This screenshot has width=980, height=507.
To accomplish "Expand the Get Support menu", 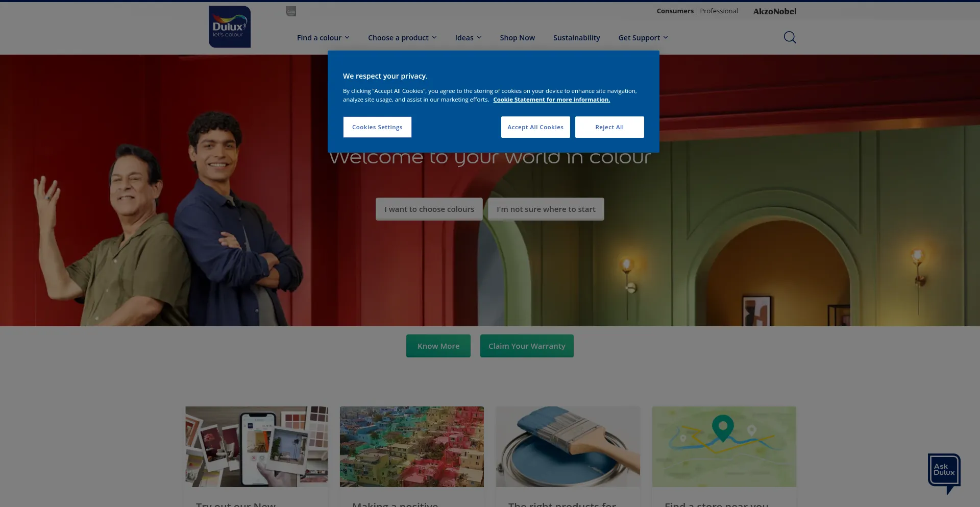I will tap(643, 38).
